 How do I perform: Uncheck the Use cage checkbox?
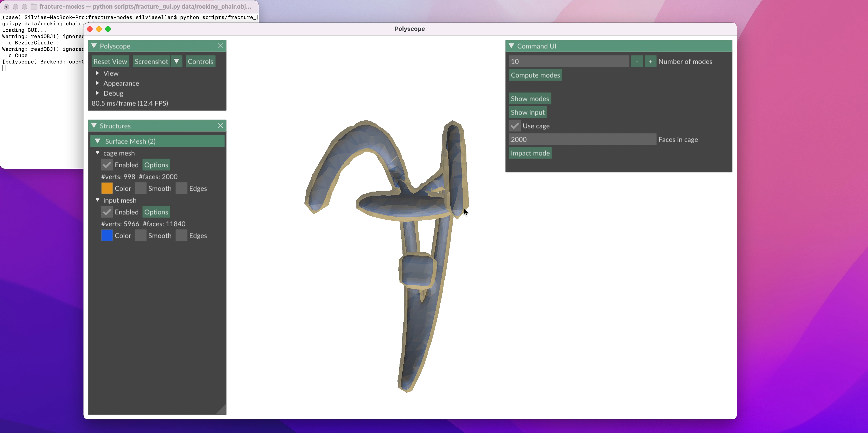click(515, 126)
